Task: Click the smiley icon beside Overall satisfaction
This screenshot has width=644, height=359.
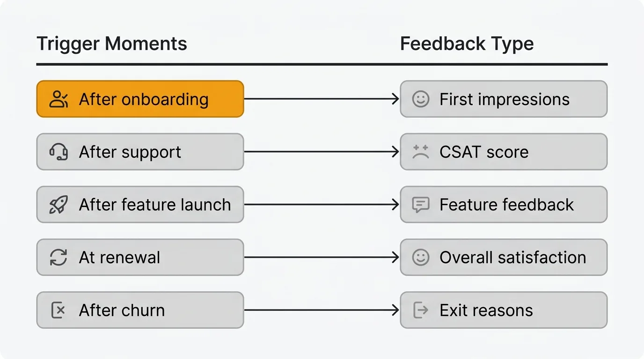Action: (x=420, y=258)
